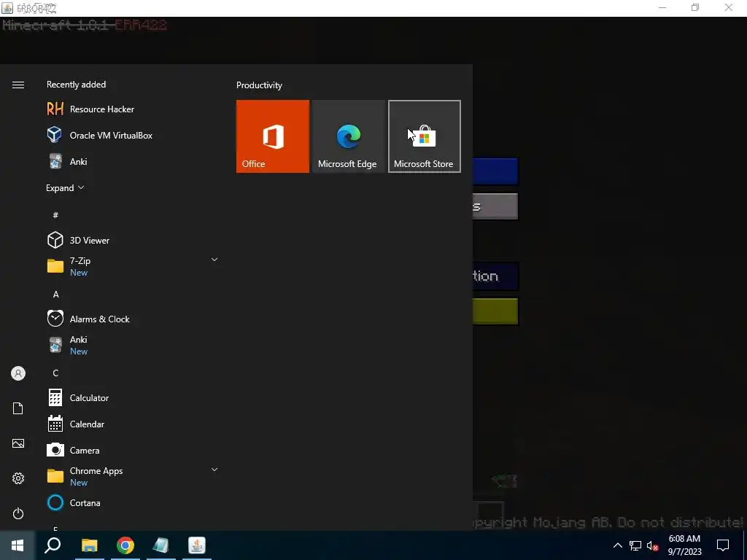Open the Calculator app
747x560 pixels.
pyautogui.click(x=131, y=397)
